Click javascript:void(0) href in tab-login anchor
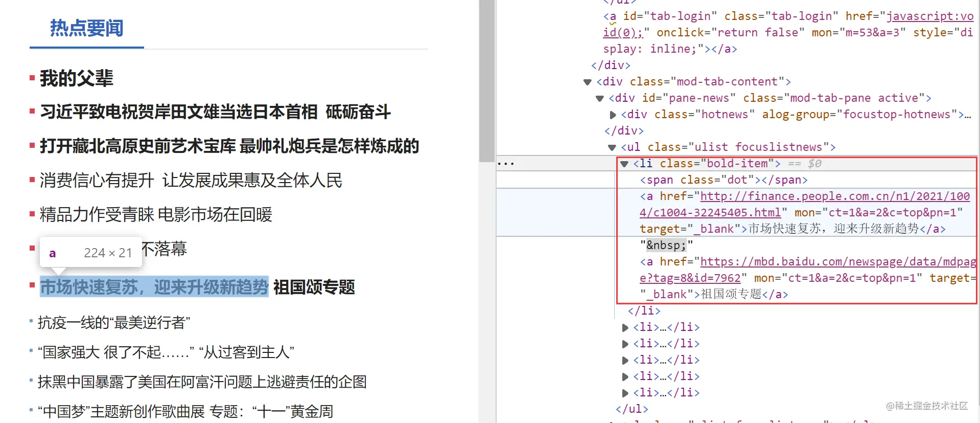 point(788,24)
